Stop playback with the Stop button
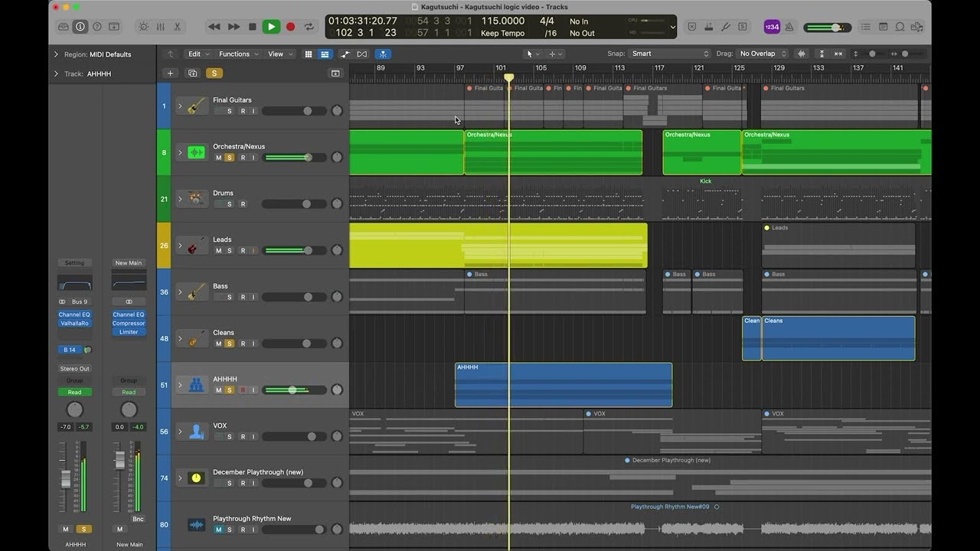 253,27
